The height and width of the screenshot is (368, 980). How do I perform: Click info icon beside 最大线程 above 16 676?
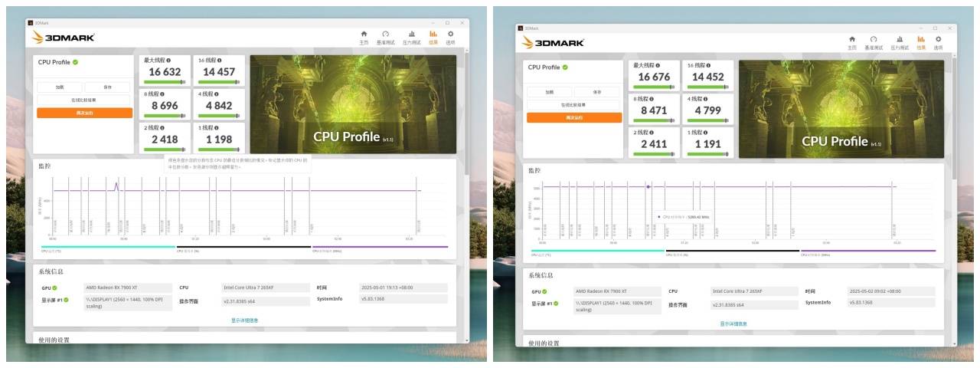click(657, 65)
